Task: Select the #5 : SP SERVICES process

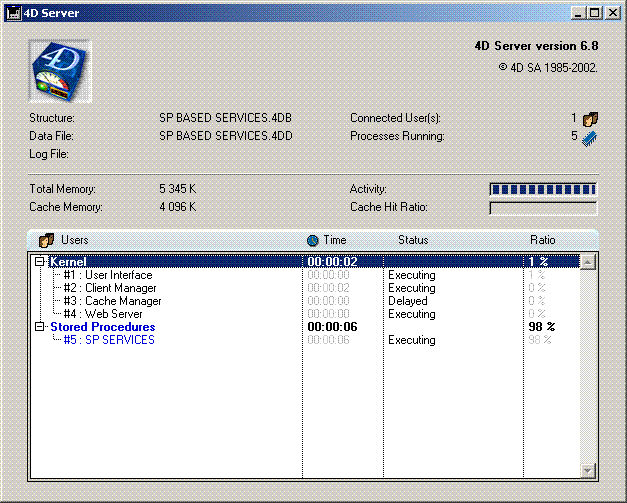Action: click(108, 340)
